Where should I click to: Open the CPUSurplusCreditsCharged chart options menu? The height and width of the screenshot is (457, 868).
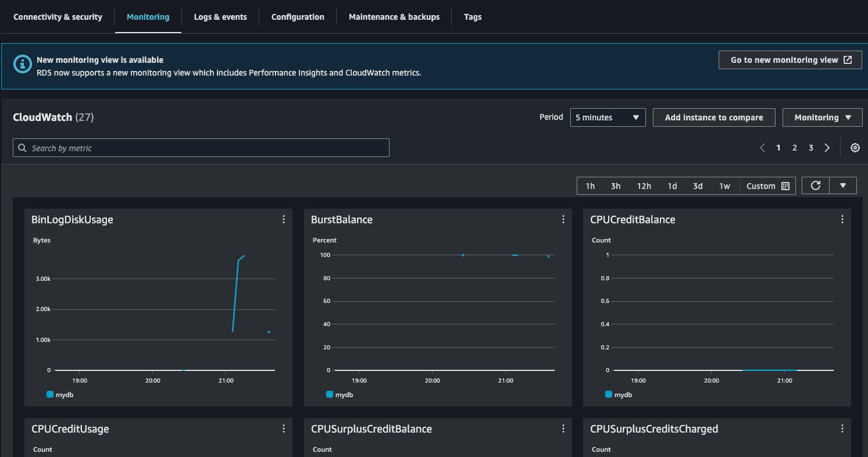842,429
